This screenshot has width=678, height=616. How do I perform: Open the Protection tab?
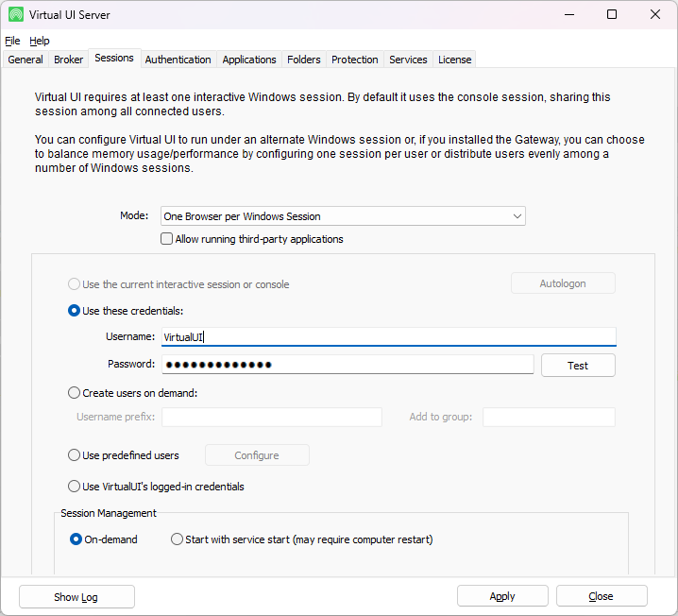point(355,60)
